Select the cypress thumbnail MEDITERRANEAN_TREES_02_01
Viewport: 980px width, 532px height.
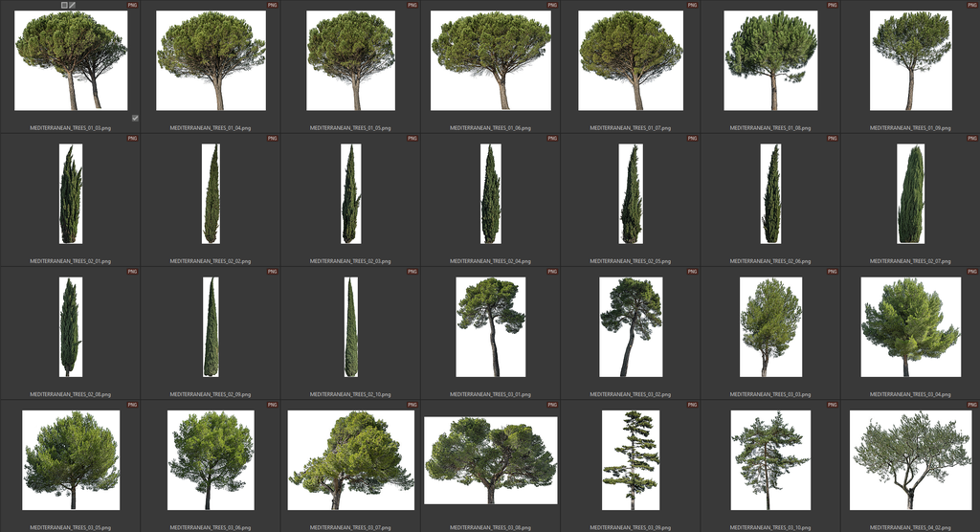click(71, 194)
